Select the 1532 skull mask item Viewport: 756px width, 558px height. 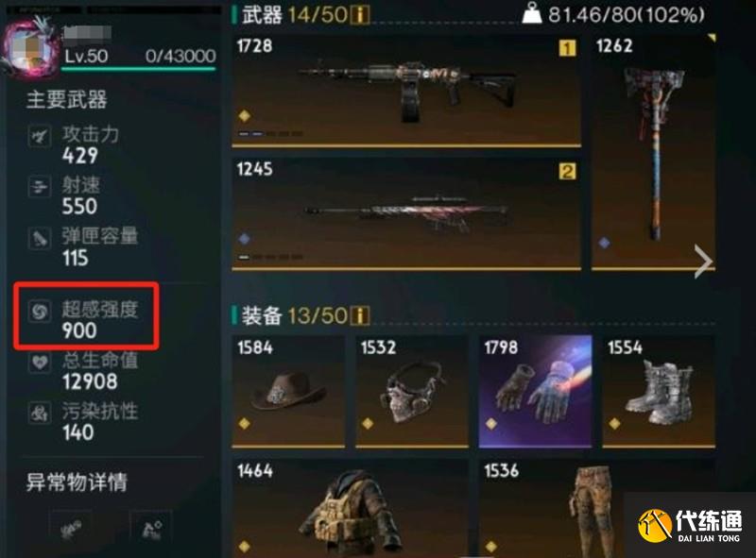412,392
